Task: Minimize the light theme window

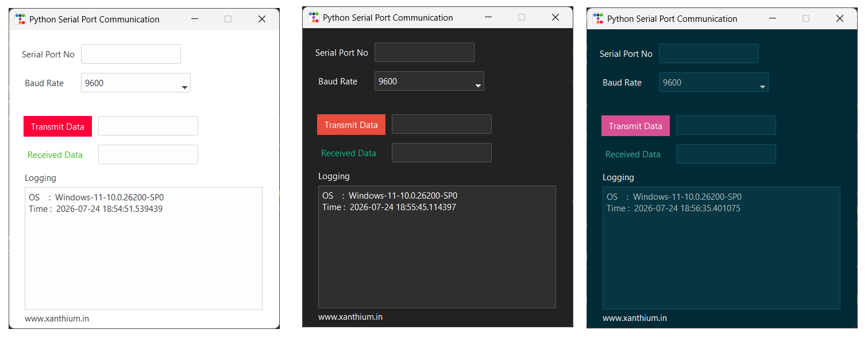Action: click(195, 19)
